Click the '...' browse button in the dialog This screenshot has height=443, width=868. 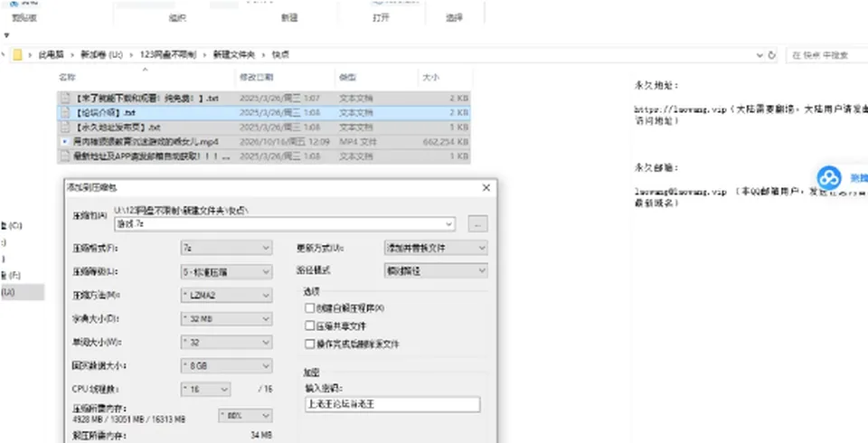[x=477, y=223]
